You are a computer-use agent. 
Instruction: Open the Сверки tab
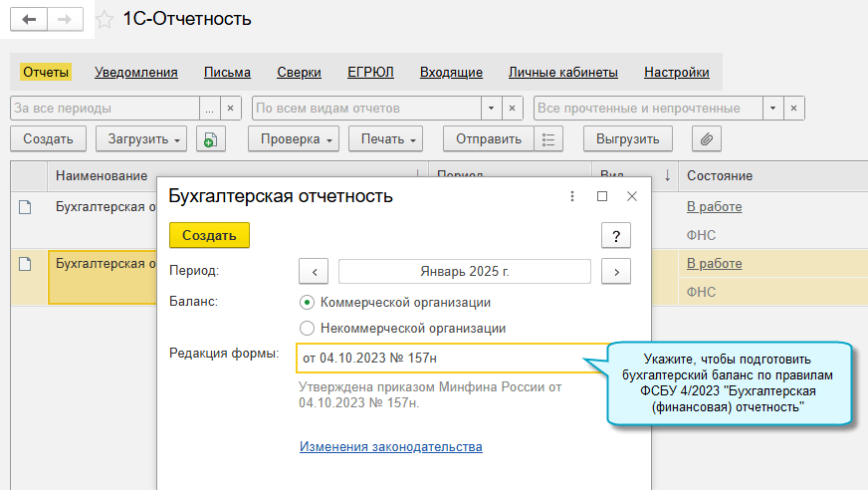(x=299, y=72)
